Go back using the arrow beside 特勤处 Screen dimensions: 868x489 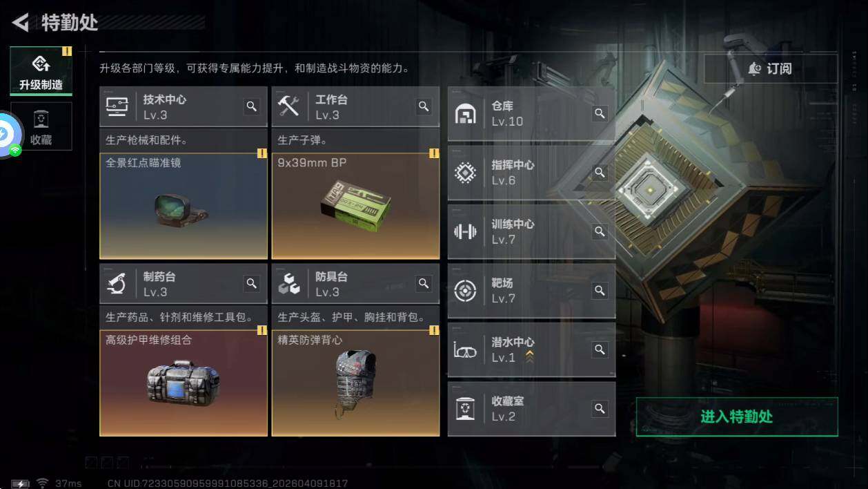[x=21, y=23]
